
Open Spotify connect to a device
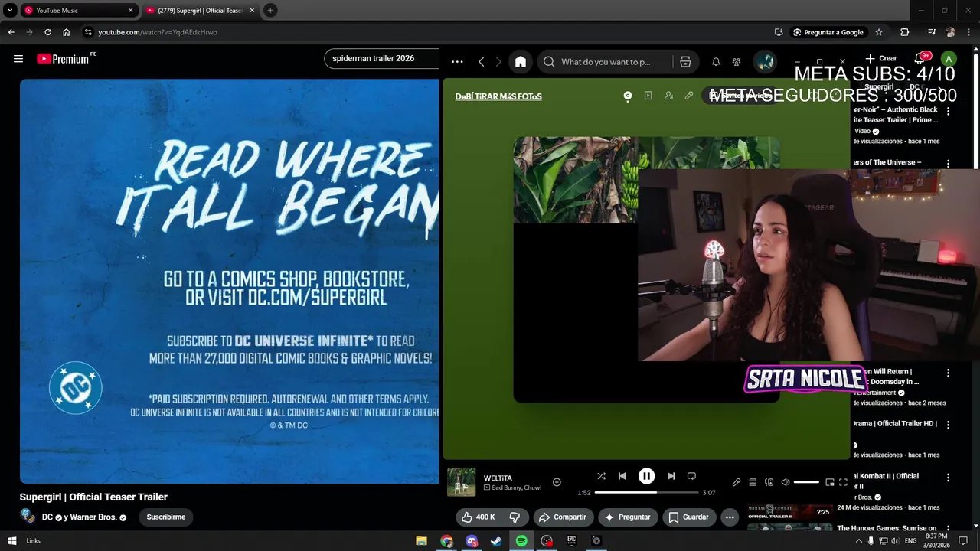tap(769, 482)
